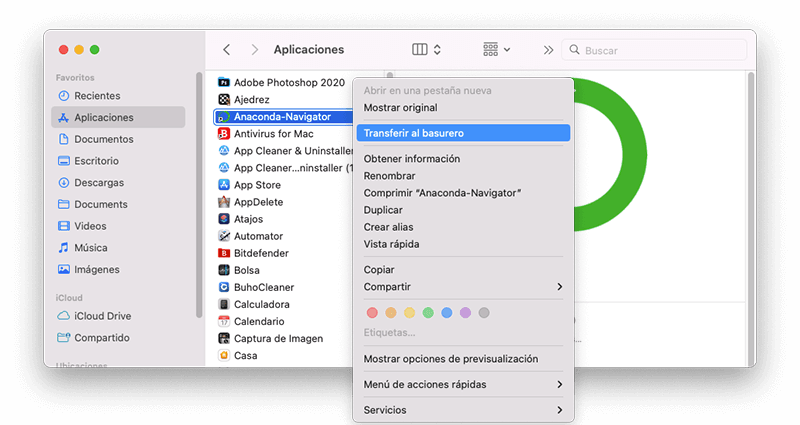Expand the Servicios submenu arrow
The image size is (800, 425).
point(560,410)
